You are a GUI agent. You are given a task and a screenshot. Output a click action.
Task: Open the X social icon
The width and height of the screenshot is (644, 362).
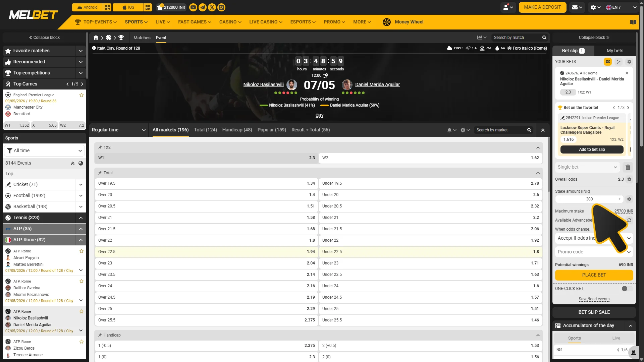(212, 7)
